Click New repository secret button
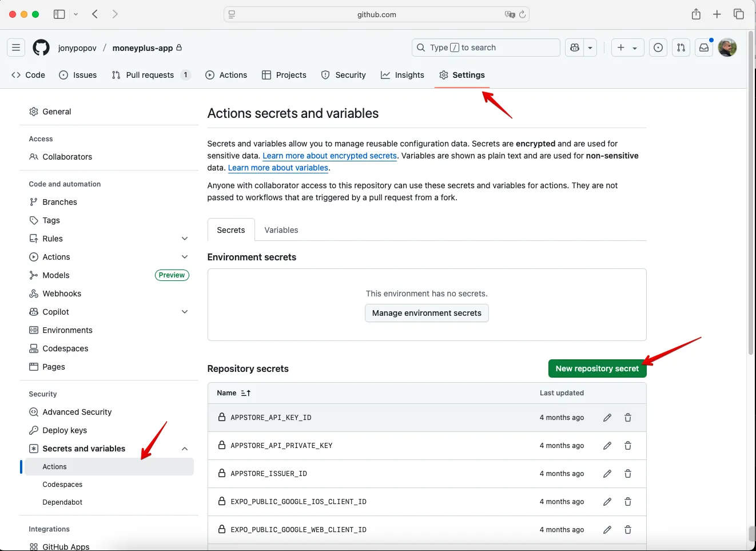Image resolution: width=756 pixels, height=551 pixels. (597, 368)
